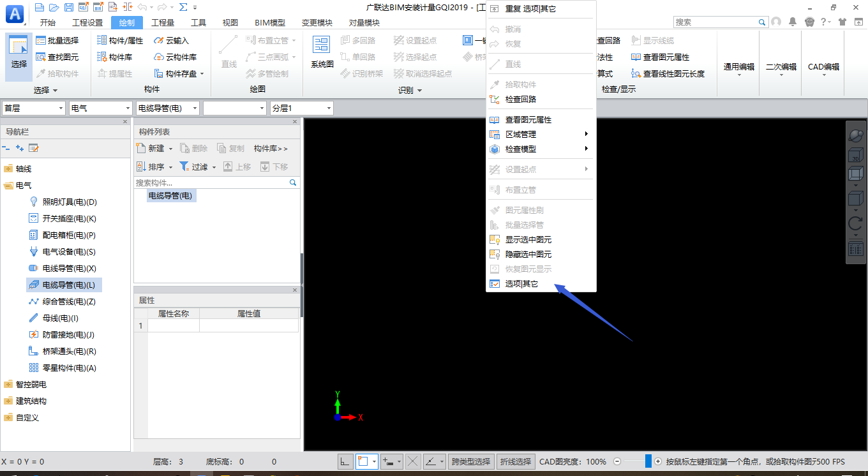Image resolution: width=868 pixels, height=476 pixels.
Task: Select 照明灯具(电)(D) in the tree
Action: tap(62, 202)
